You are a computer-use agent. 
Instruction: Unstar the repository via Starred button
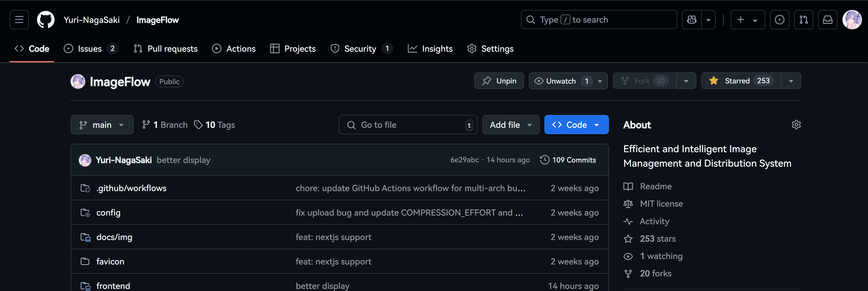(741, 81)
